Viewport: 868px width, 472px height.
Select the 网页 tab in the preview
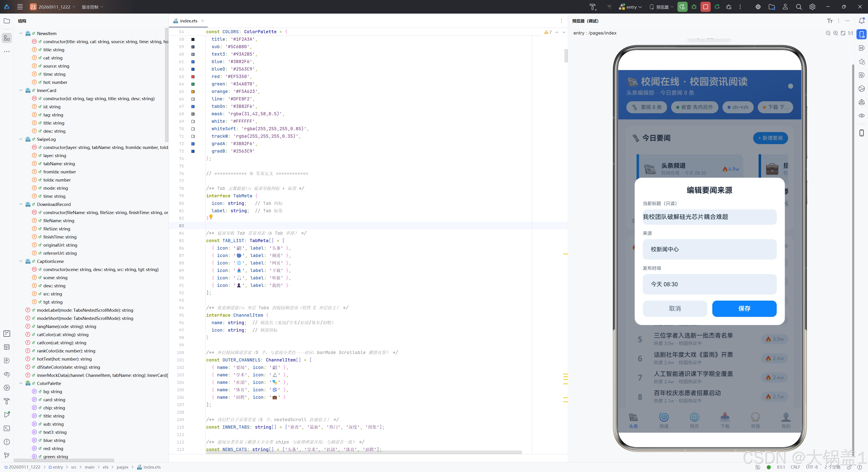[x=694, y=420]
